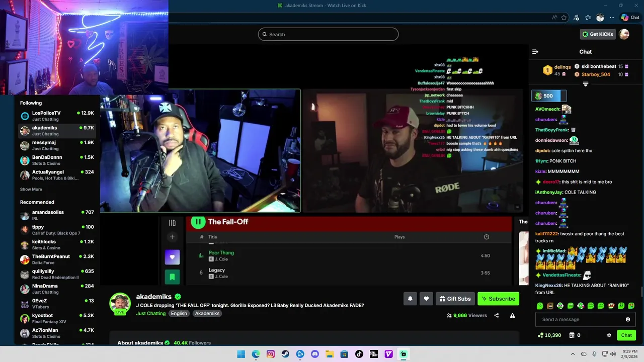Screen dimensions: 644x362
Task: Expand the gift leaderboard chevron
Action: click(x=585, y=84)
